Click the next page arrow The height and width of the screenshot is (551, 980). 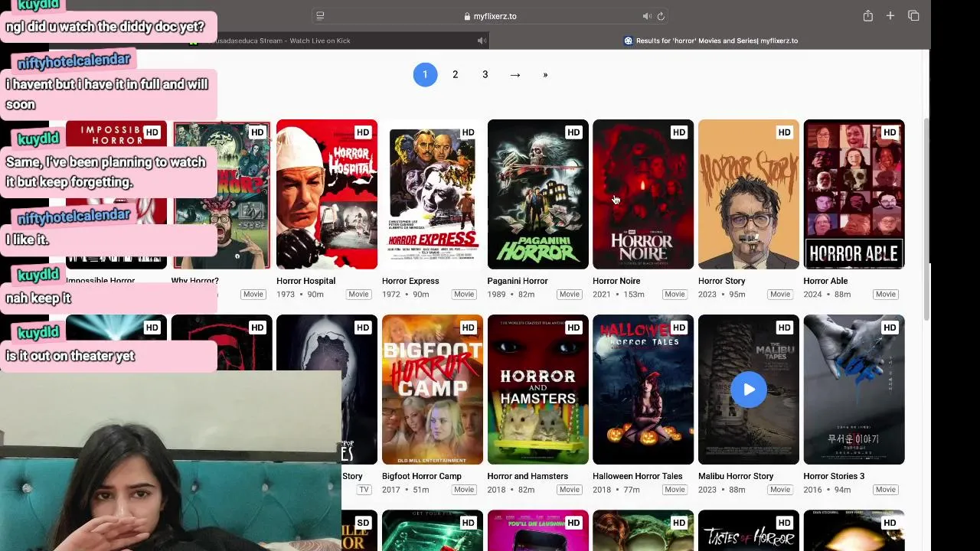[x=515, y=74]
